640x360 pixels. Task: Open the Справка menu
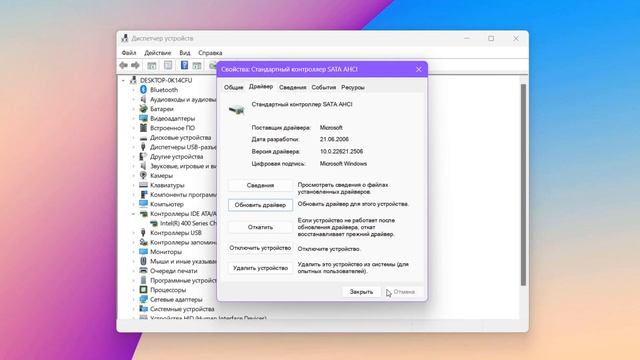coord(210,53)
